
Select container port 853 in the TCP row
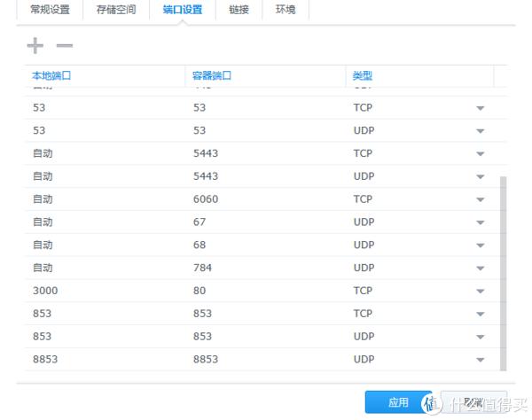[202, 314]
